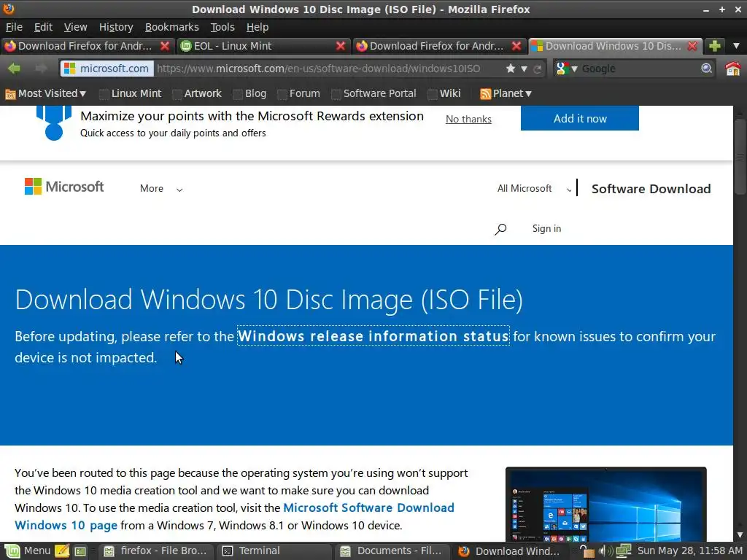Open the network connection tray icon

pyautogui.click(x=623, y=551)
